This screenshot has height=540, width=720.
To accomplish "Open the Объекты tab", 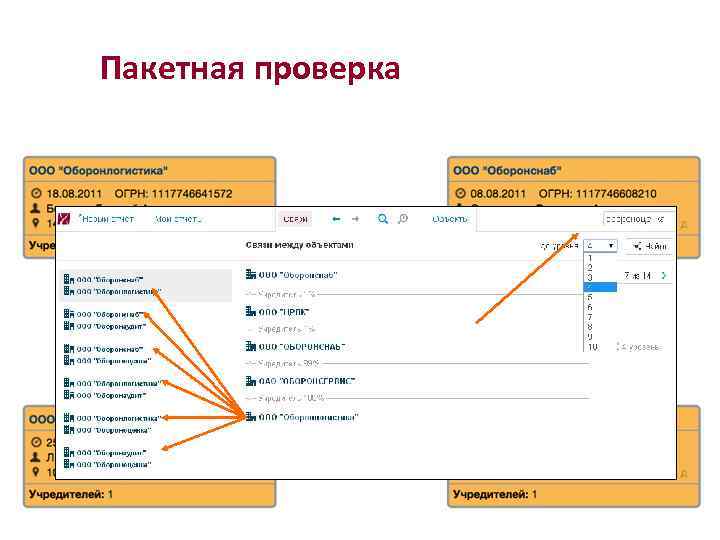I will coord(450,219).
